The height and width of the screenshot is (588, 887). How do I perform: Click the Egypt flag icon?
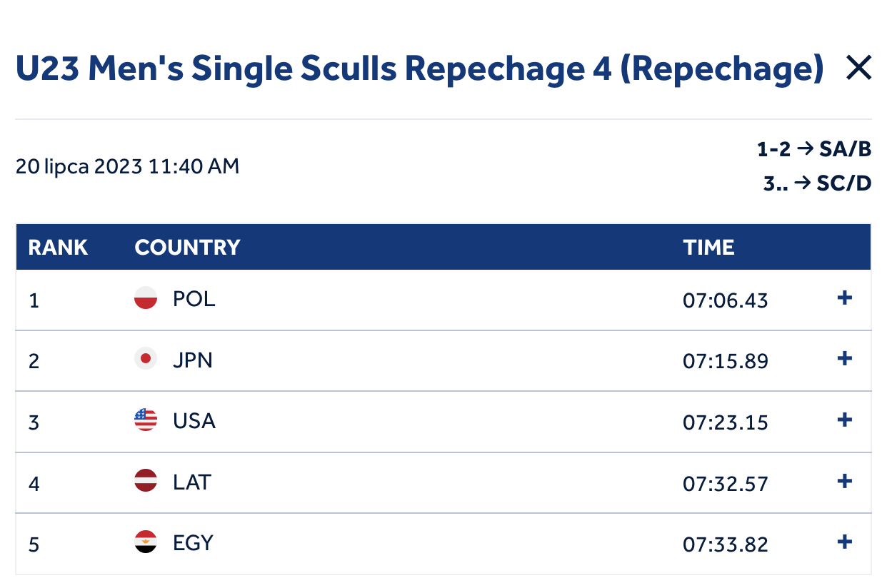tap(146, 542)
